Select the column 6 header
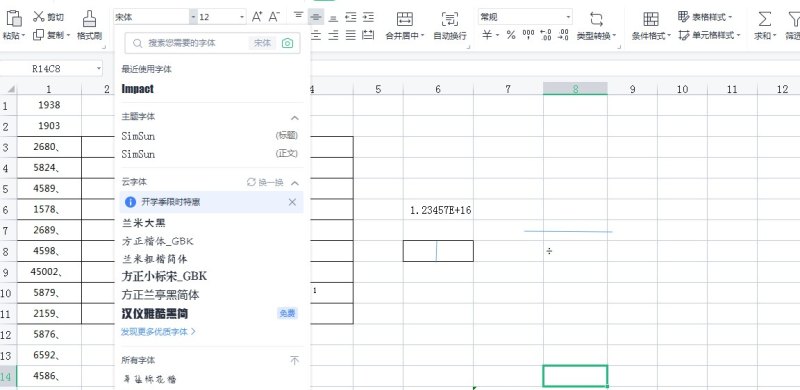This screenshot has width=800, height=390. 438,89
